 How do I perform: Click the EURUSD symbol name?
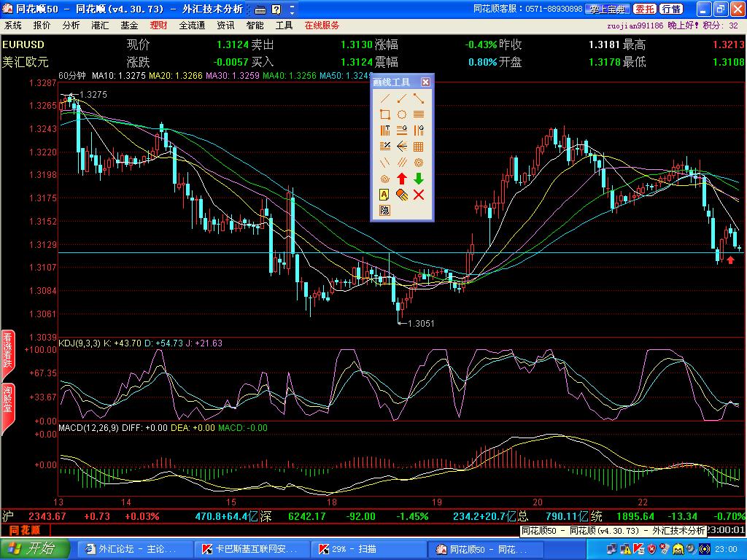point(23,44)
